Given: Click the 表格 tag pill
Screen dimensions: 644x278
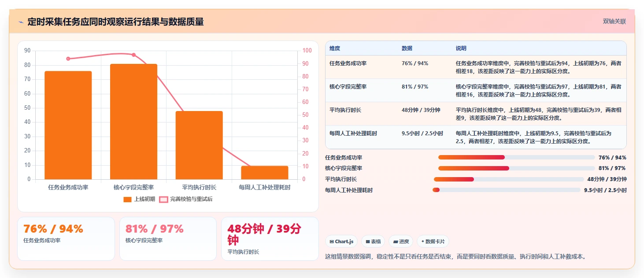Looking at the screenshot, I should 373,241.
